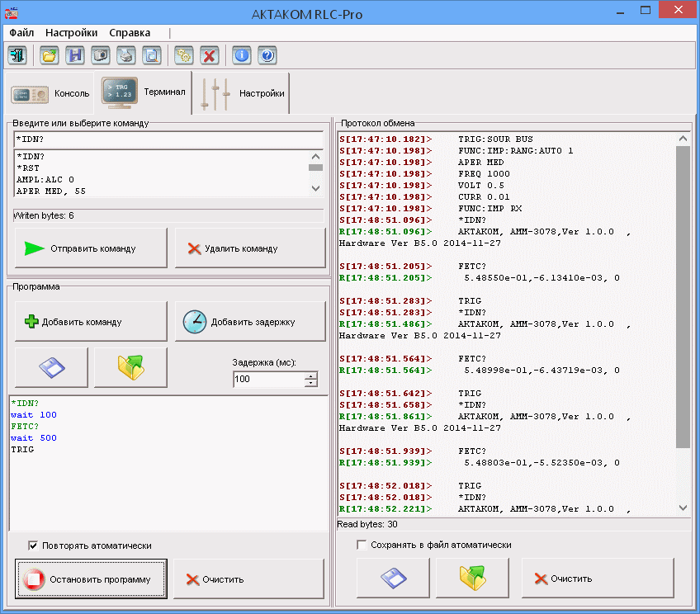Click the gears settings toolbar icon
The width and height of the screenshot is (700, 614).
(183, 56)
